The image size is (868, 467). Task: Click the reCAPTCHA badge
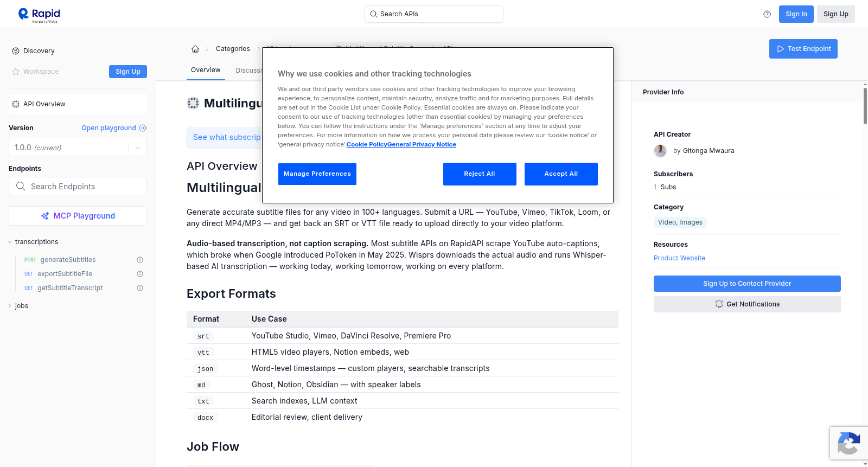pos(848,443)
